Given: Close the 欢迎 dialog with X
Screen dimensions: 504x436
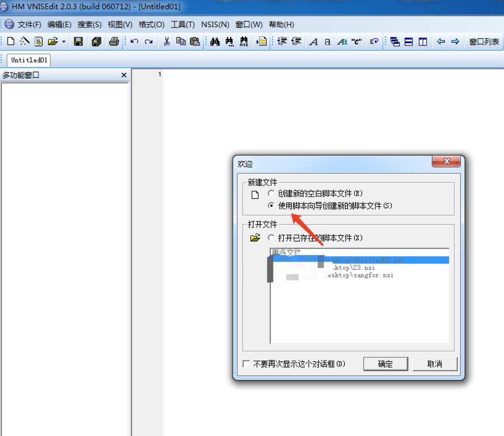Looking at the screenshot, I should (x=446, y=161).
